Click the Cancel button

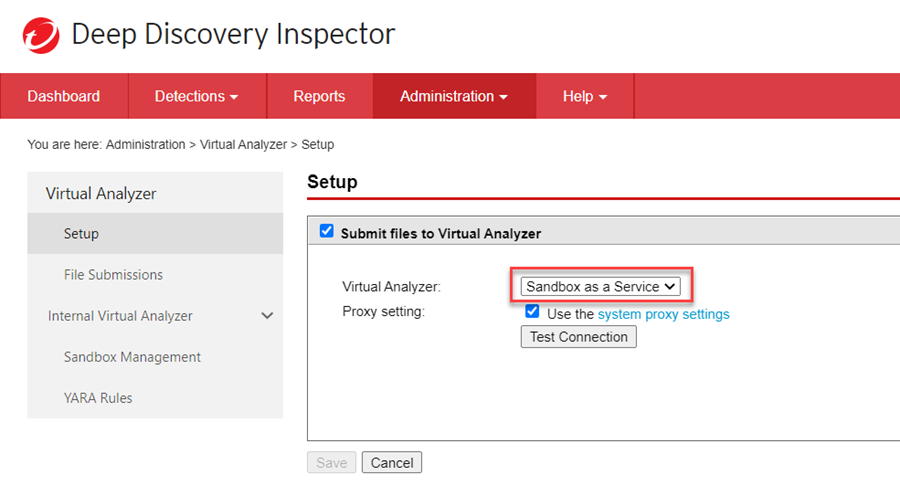(x=392, y=462)
